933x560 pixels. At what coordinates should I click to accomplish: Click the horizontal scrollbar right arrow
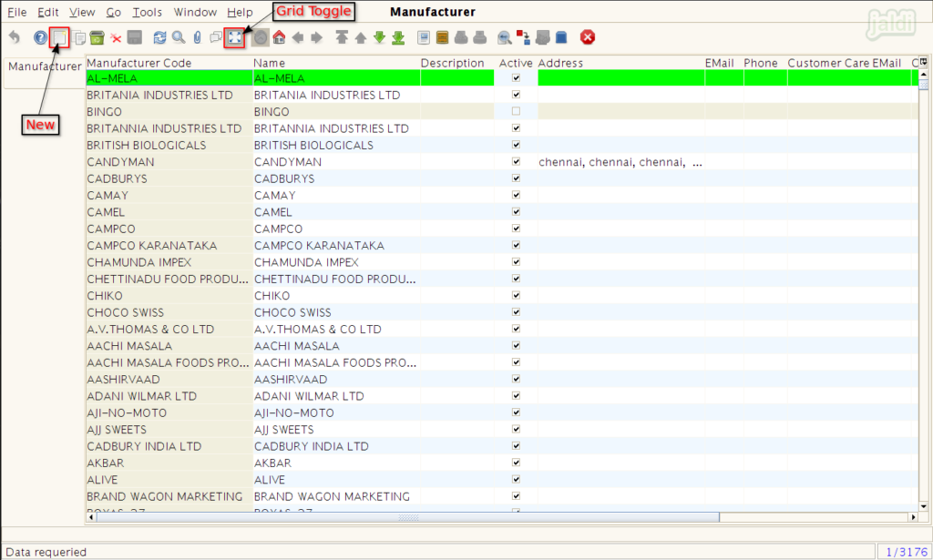[913, 517]
